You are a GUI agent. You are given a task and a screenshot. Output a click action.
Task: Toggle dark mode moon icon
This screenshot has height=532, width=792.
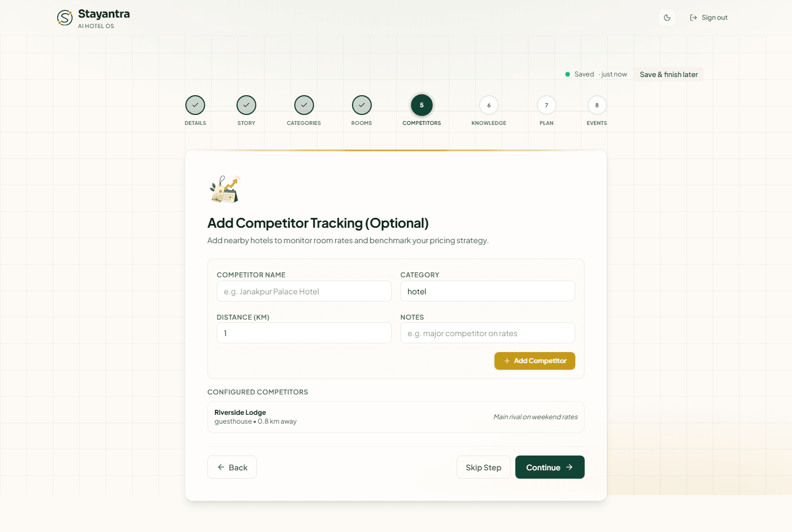point(667,18)
